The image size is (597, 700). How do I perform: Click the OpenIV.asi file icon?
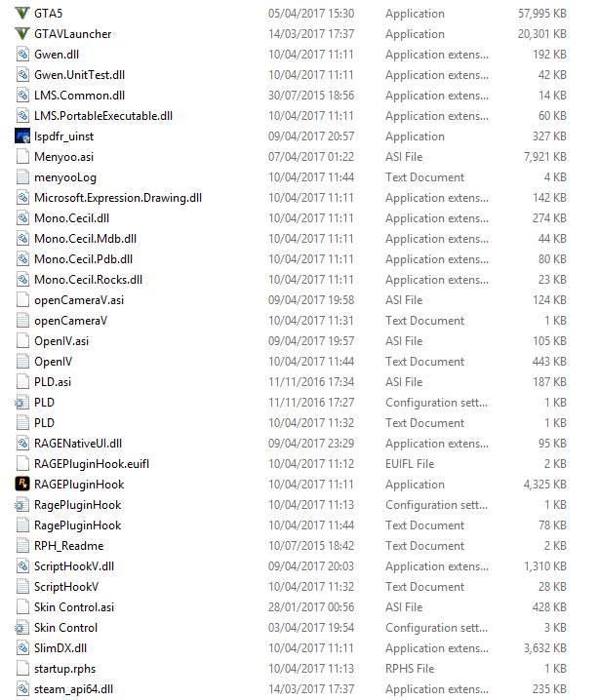22,341
